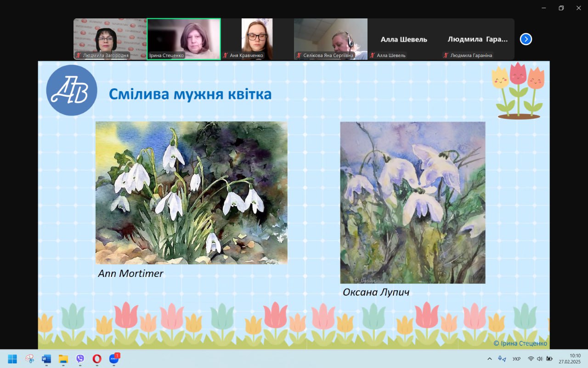Open Viber from the taskbar
Viewport: 588px width, 368px height.
pos(80,359)
